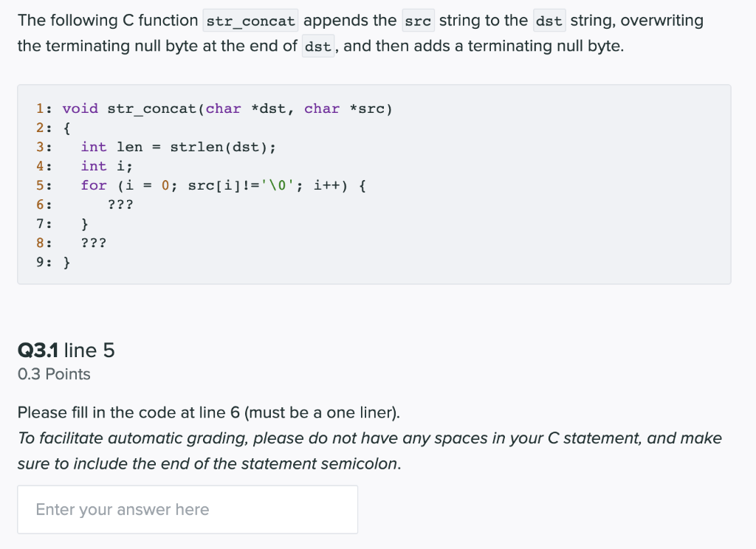This screenshot has height=549, width=756.
Task: Select the for keyword on line 5
Action: (x=94, y=185)
